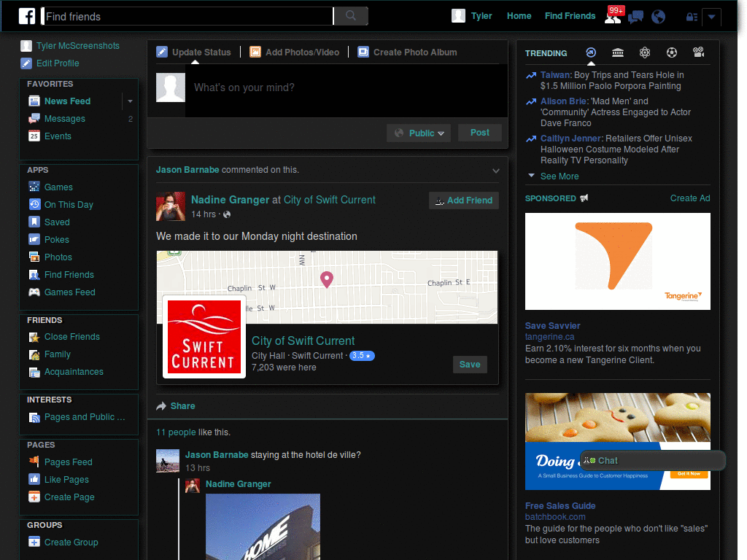Open the Swift Current logo thumbnail

coord(204,337)
